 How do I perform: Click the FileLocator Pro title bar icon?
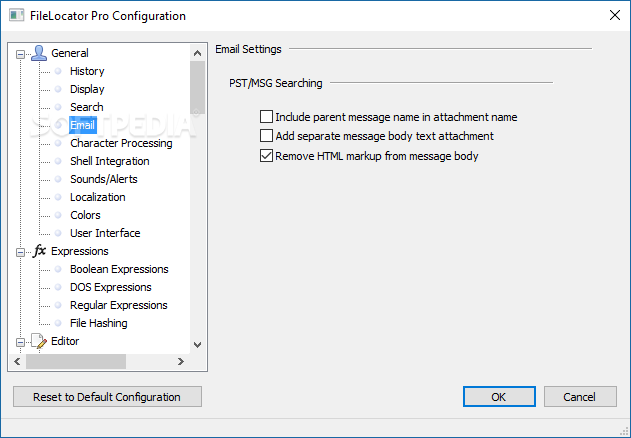(16, 15)
